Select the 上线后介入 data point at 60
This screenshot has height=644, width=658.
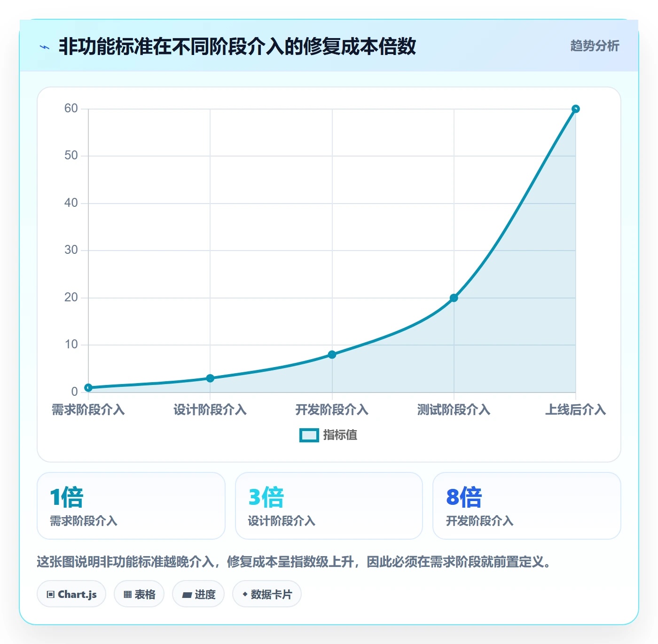pyautogui.click(x=575, y=109)
